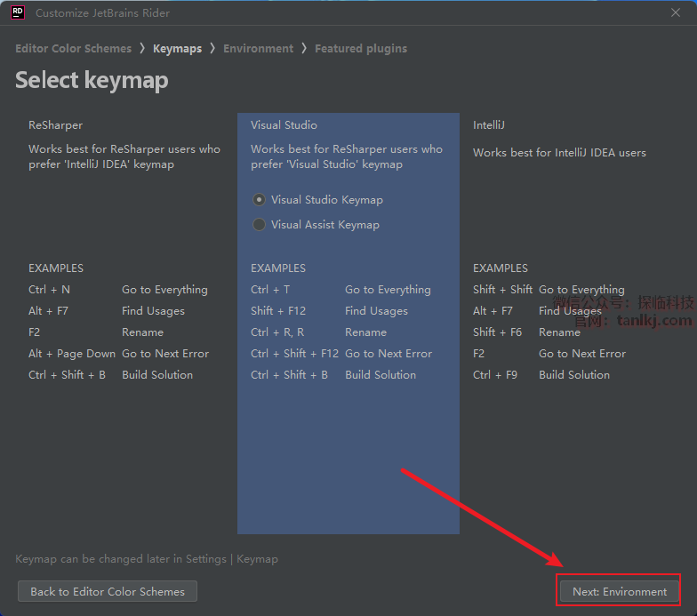
Task: Select the Visual Studio keymap panel heading
Action: [284, 125]
